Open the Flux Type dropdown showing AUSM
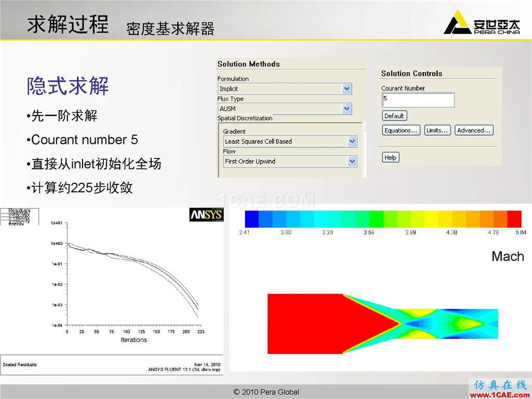The width and height of the screenshot is (532, 399). click(x=285, y=109)
